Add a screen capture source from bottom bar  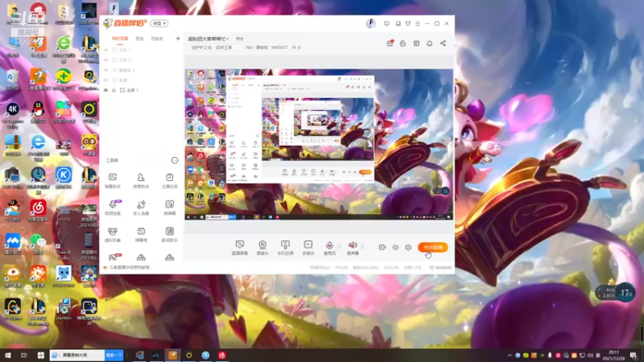(239, 248)
